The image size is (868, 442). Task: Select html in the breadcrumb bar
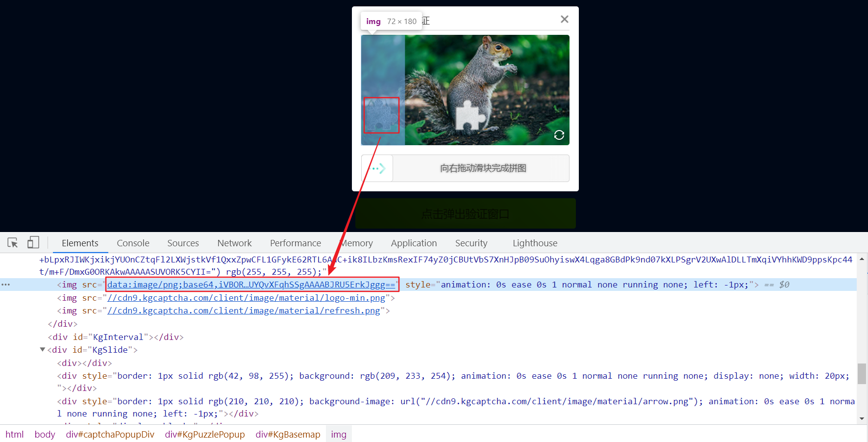[x=15, y=434]
